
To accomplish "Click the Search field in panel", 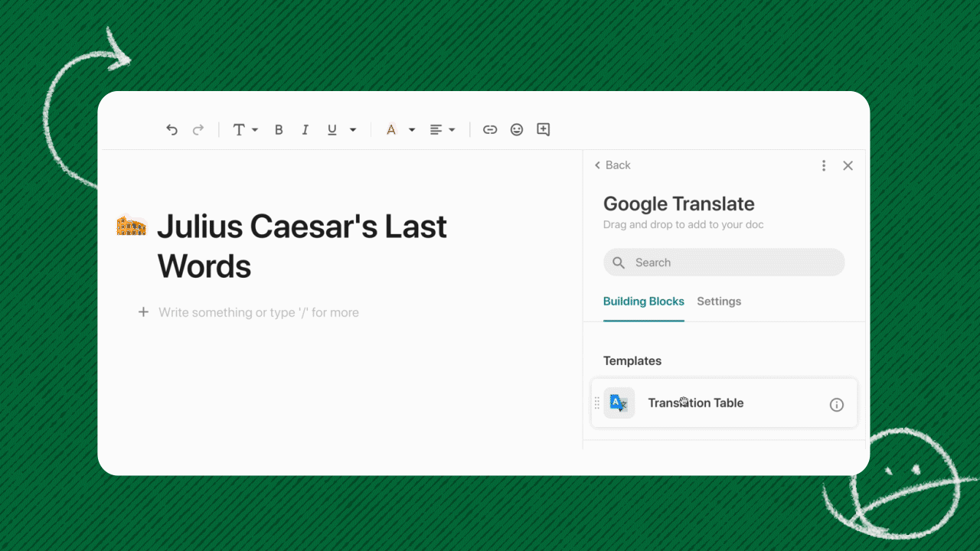I will pyautogui.click(x=724, y=262).
